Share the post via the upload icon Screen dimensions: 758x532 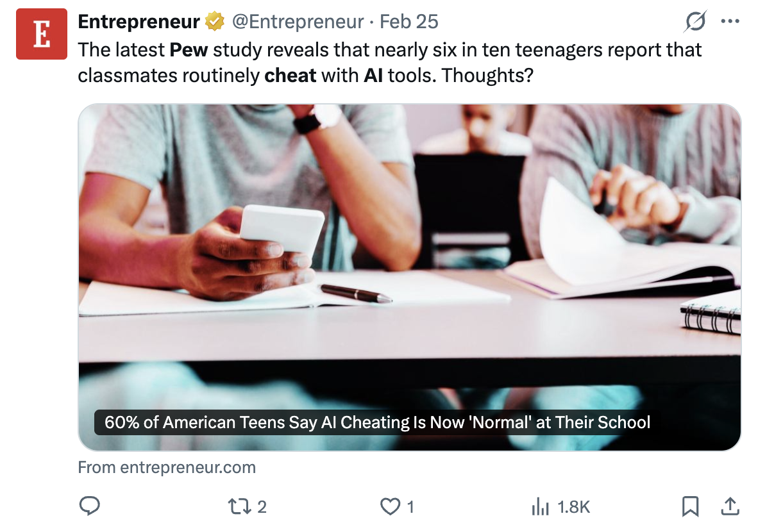730,506
